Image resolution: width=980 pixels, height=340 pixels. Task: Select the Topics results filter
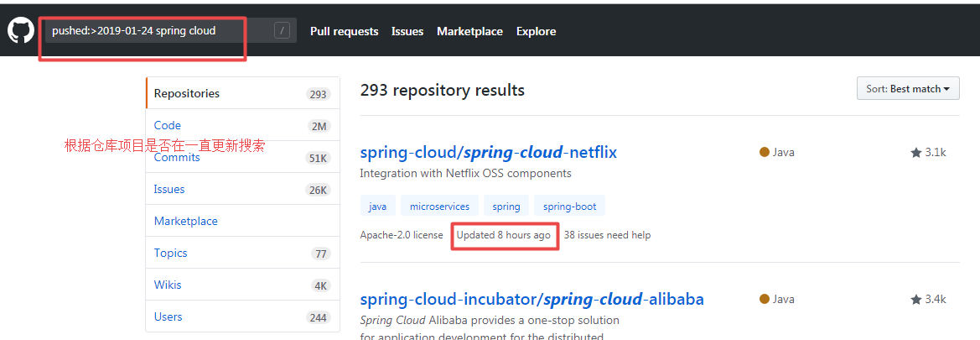[x=170, y=254]
